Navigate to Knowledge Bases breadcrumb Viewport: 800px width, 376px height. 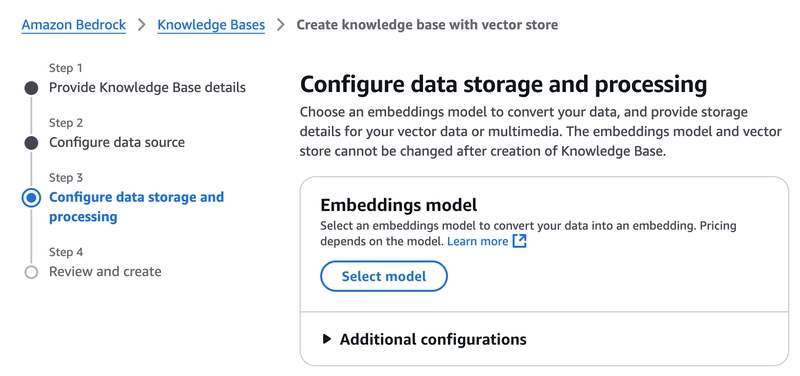(x=211, y=25)
